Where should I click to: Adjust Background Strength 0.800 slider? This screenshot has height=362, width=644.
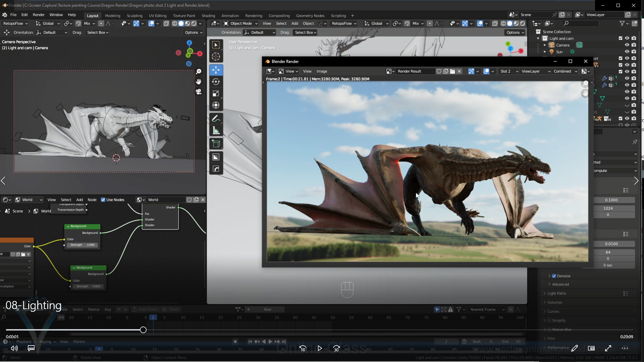pyautogui.click(x=88, y=287)
